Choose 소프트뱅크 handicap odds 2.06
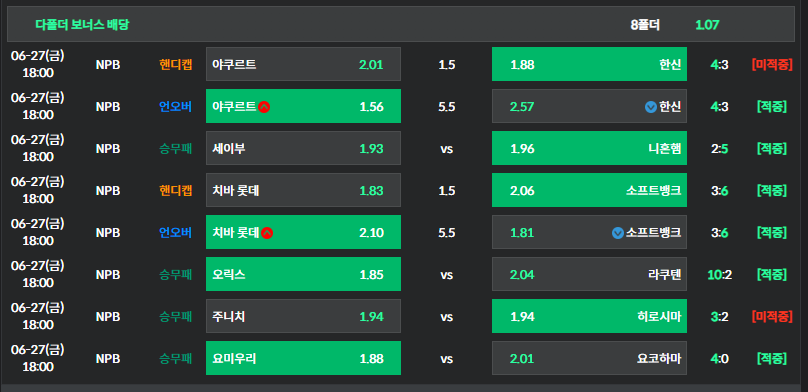 tap(590, 191)
